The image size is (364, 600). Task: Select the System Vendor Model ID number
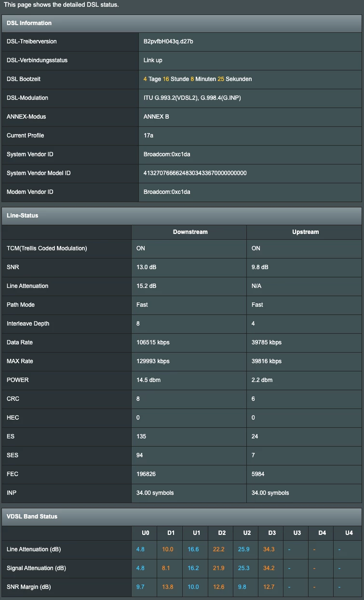click(195, 173)
